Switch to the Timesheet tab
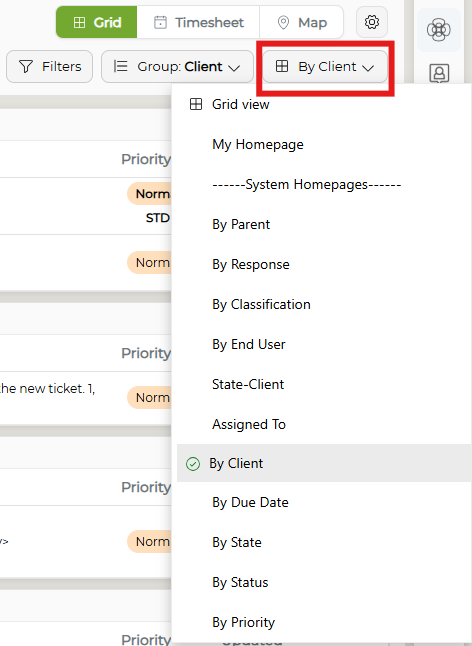472x646 pixels. click(x=198, y=22)
